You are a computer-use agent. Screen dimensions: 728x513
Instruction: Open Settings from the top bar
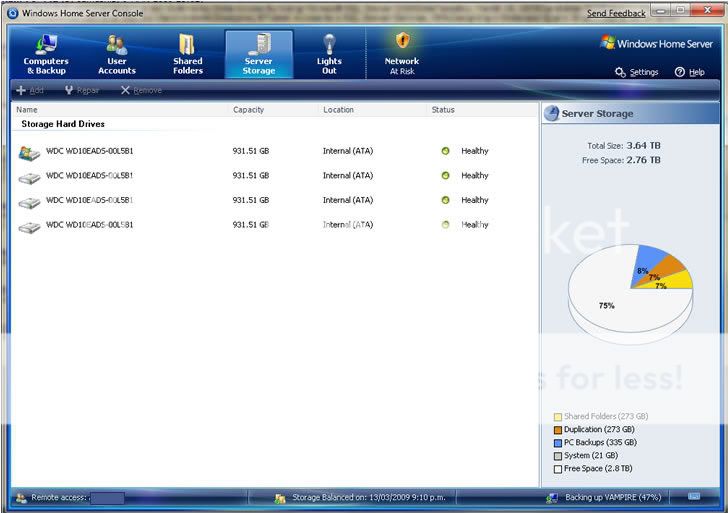637,72
